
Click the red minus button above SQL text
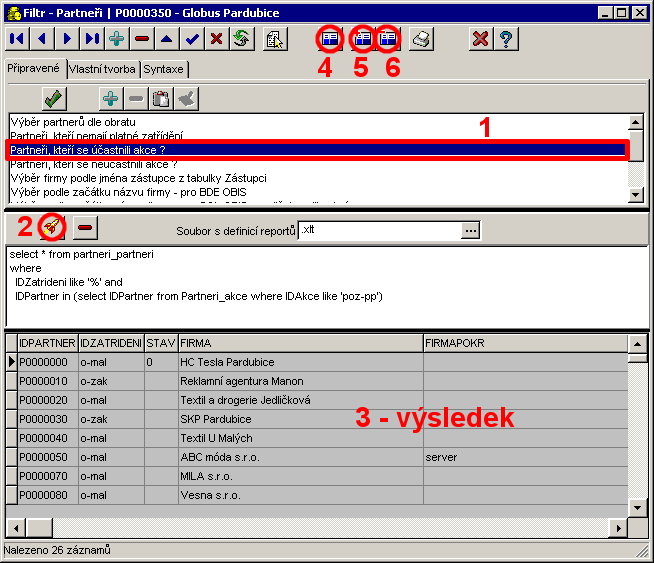(85, 228)
